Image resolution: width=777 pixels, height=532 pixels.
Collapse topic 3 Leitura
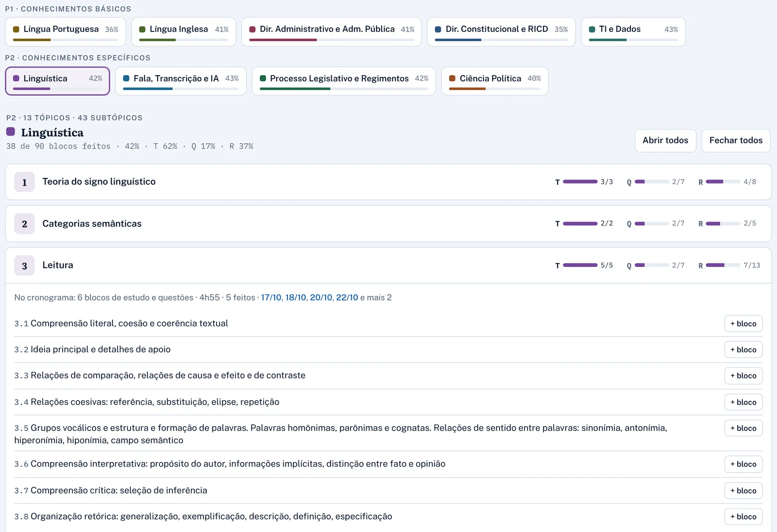tap(388, 266)
